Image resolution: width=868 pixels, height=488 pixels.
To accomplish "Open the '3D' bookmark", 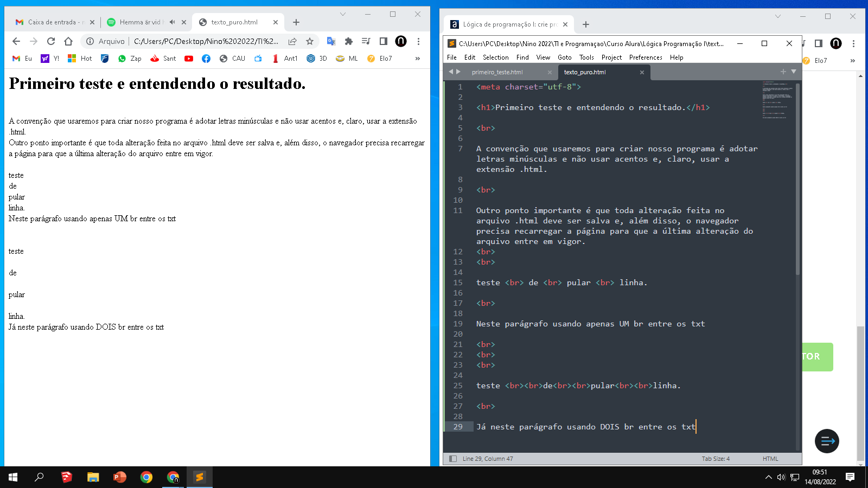I will tap(317, 59).
